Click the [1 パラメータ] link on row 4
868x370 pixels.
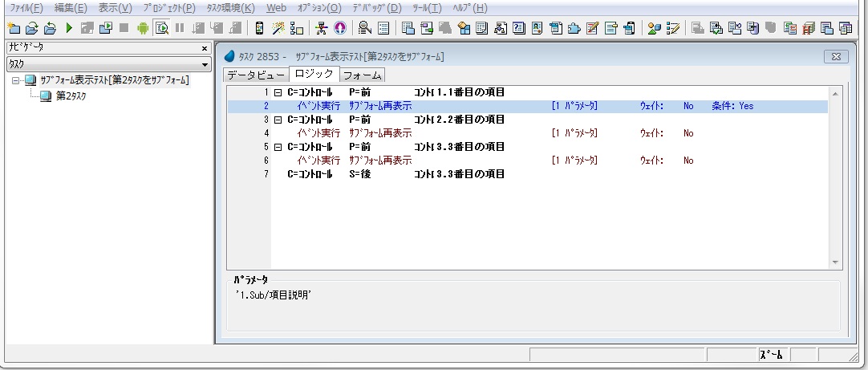pyautogui.click(x=574, y=133)
